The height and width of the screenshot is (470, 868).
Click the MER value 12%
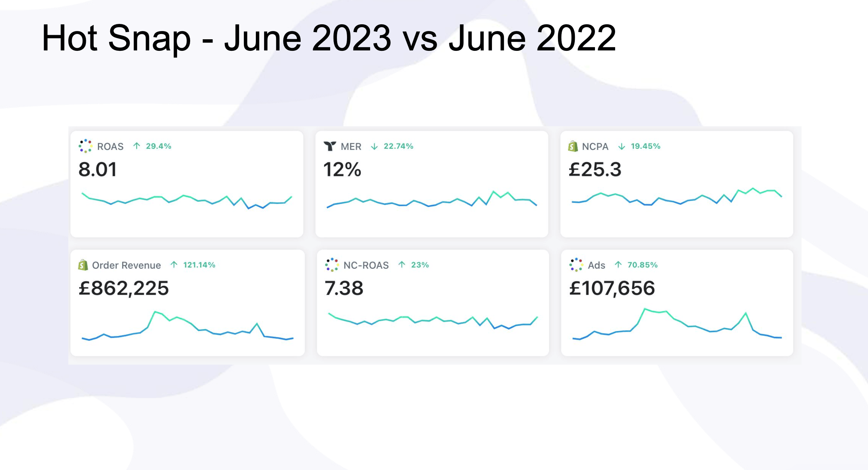pyautogui.click(x=342, y=169)
